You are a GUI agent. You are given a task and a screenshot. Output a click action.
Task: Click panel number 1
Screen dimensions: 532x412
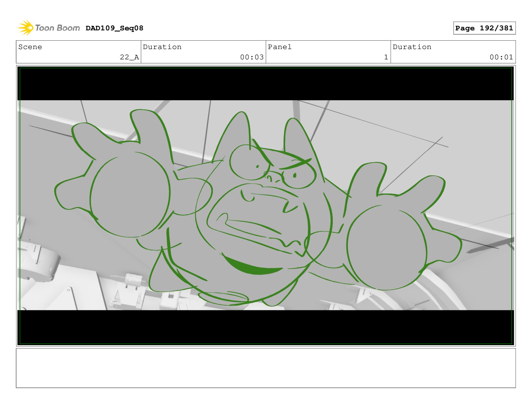coord(386,57)
